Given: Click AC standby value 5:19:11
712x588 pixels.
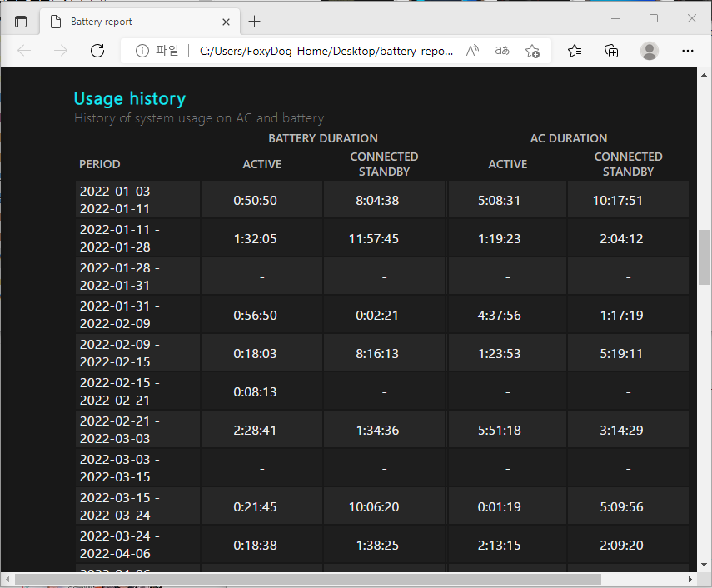Looking at the screenshot, I should coord(621,353).
